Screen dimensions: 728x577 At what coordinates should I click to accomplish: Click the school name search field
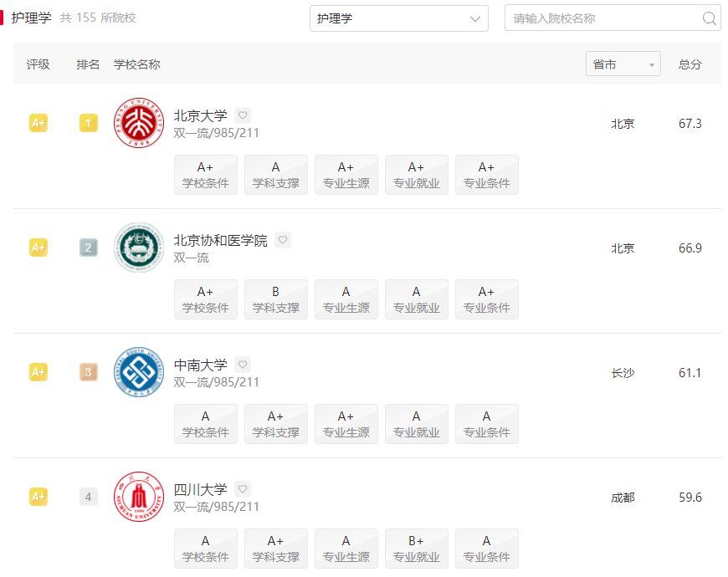pos(602,18)
